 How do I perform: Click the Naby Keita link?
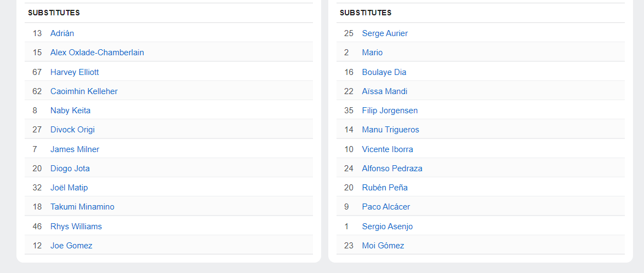click(70, 111)
